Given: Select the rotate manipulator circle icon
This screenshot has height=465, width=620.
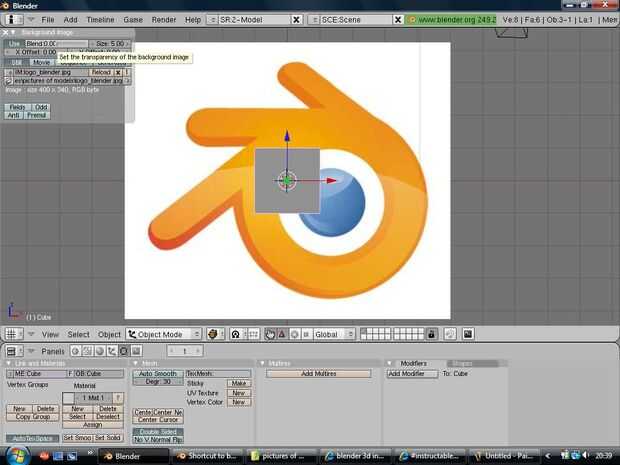Looking at the screenshot, I should (x=295, y=334).
